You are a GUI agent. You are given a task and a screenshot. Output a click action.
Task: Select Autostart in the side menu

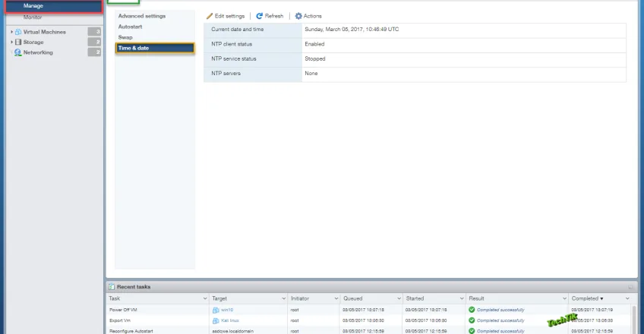(130, 27)
